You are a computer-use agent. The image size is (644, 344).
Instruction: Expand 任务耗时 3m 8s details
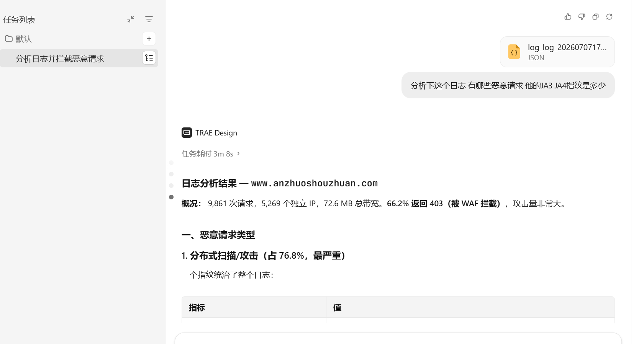point(210,154)
